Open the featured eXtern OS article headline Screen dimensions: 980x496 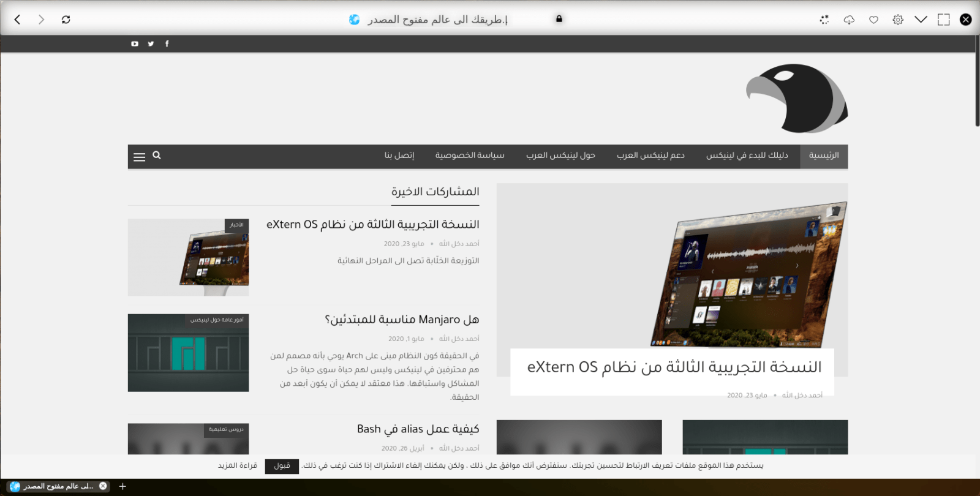pos(674,367)
